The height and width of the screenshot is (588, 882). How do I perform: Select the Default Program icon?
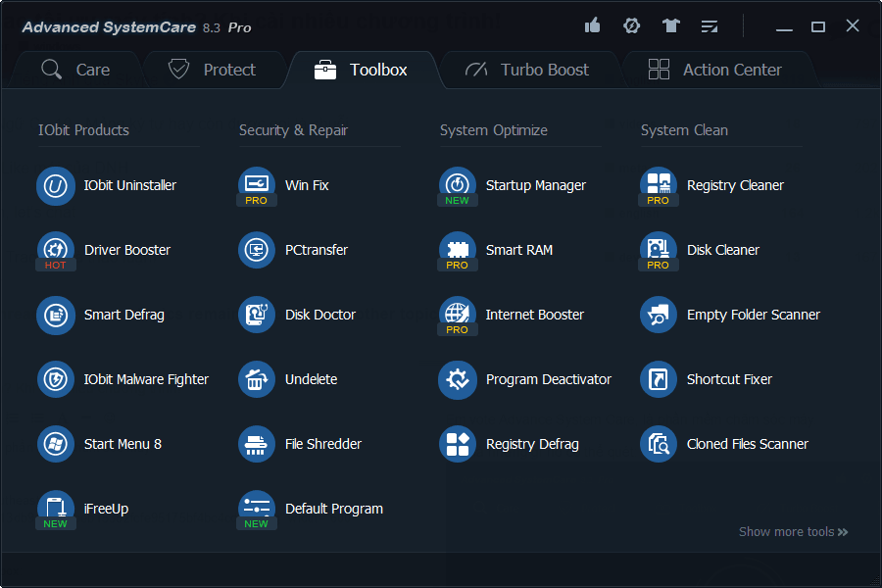pos(257,510)
